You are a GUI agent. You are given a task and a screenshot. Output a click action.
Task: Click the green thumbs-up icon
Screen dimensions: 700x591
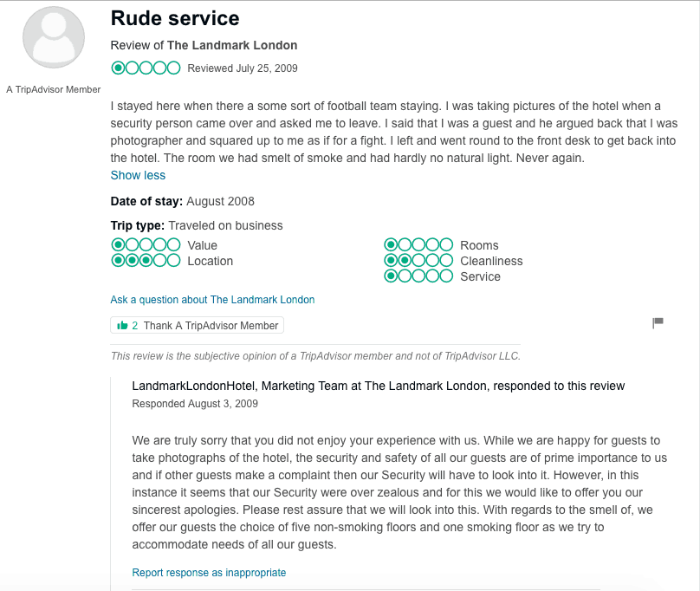(x=122, y=326)
